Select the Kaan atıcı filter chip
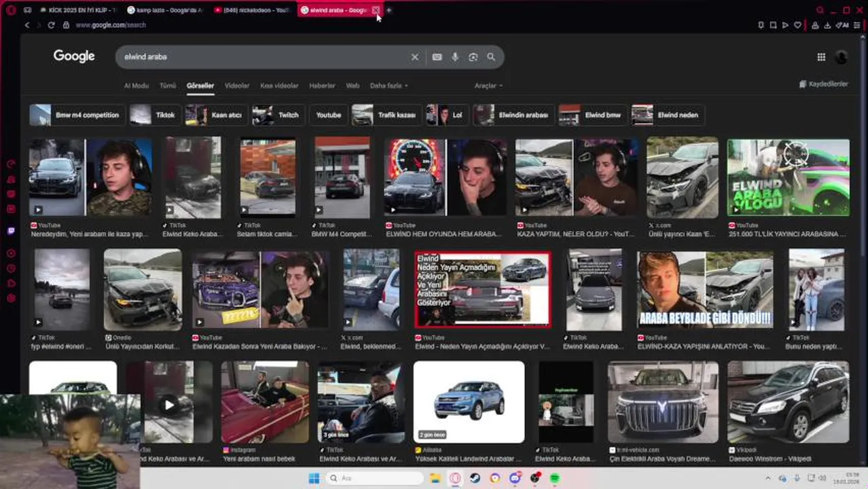The height and width of the screenshot is (489, 868). click(216, 115)
